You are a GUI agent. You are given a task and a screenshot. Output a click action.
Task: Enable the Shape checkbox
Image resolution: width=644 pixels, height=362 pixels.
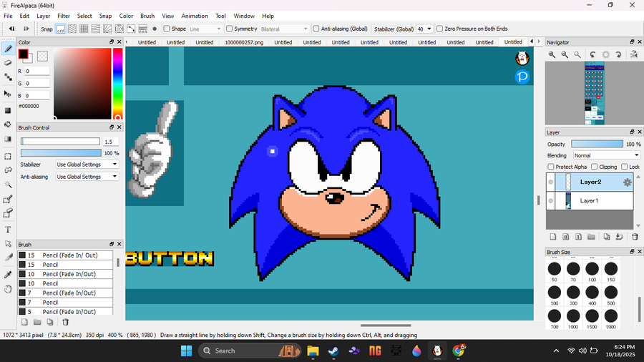(x=167, y=29)
